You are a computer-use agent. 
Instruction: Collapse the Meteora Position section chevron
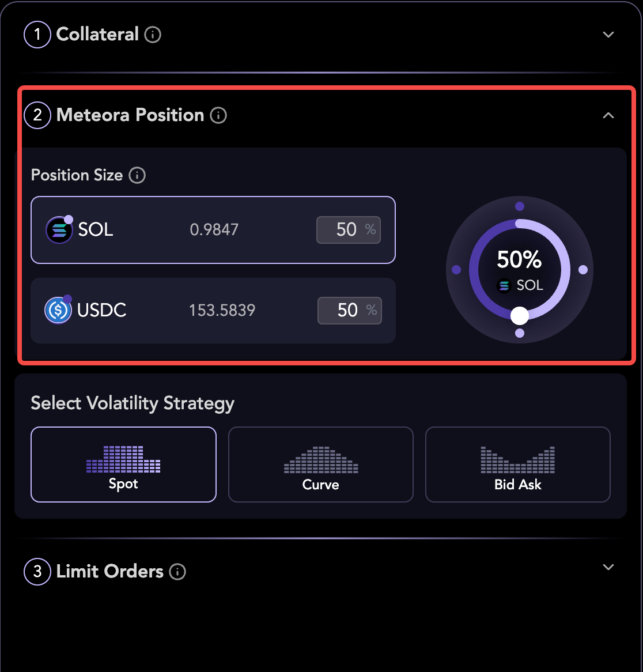click(x=608, y=116)
